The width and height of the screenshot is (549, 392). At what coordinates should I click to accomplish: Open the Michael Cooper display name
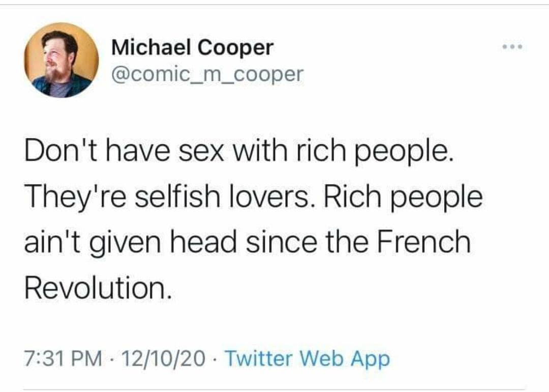[192, 48]
